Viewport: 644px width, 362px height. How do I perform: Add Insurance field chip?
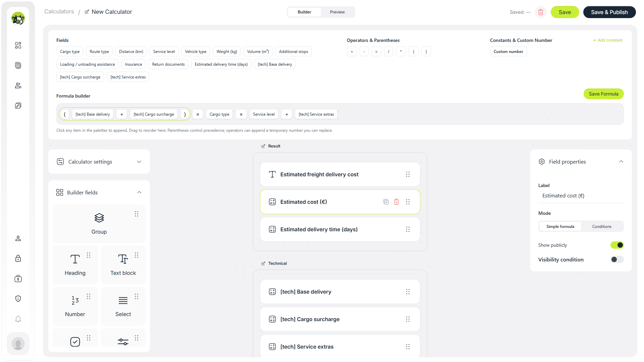[x=133, y=64]
